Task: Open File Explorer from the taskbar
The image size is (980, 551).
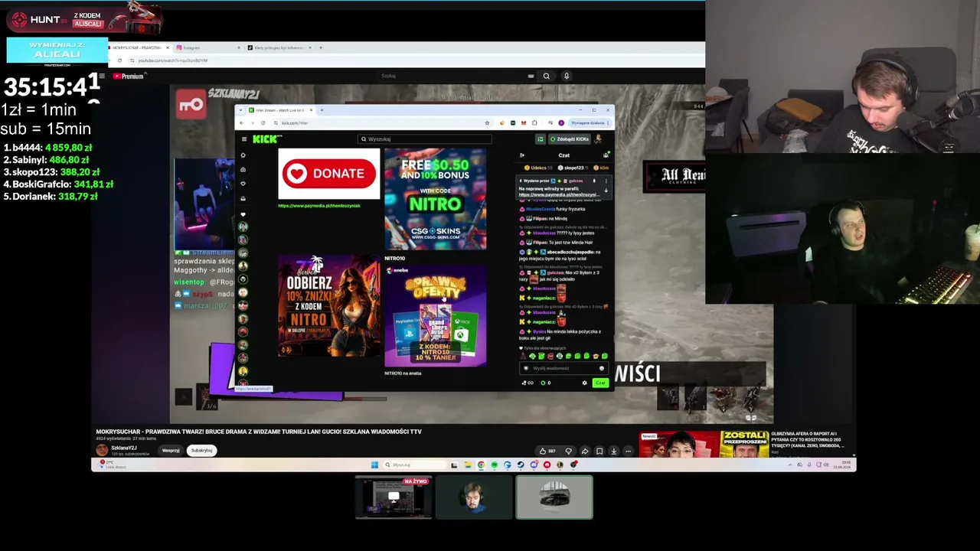Action: point(468,465)
